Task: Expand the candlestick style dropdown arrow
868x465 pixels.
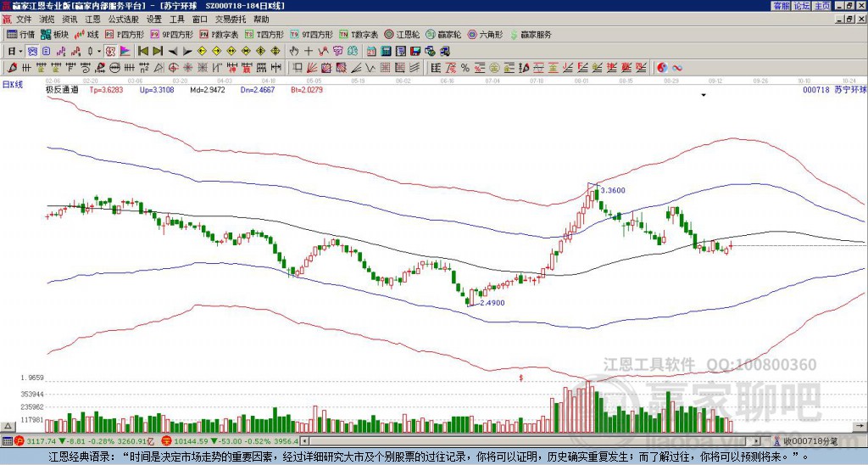Action: [x=99, y=51]
